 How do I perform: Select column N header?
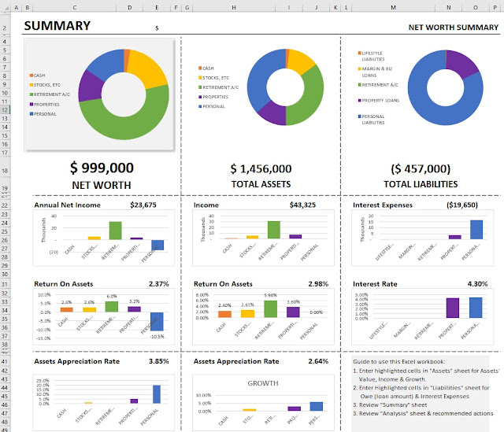448,7
